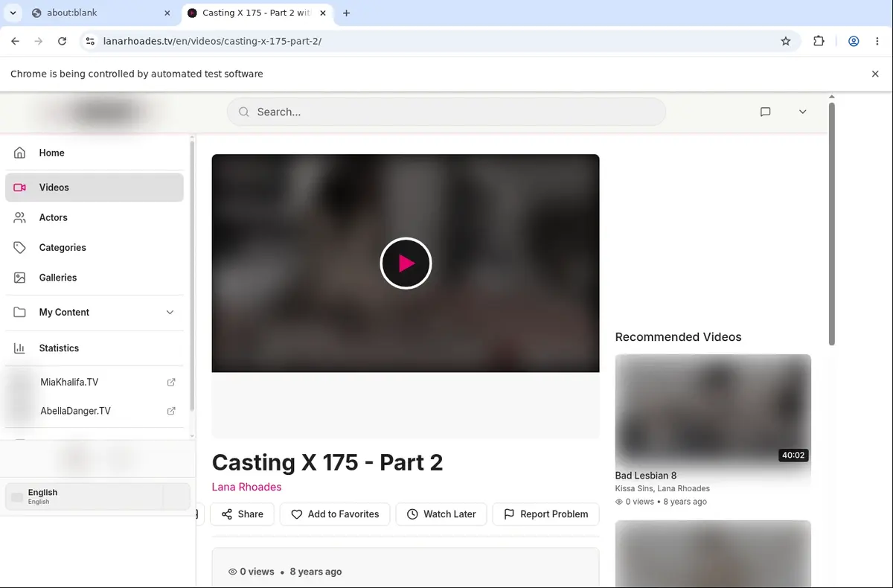Open the Actors people icon item

point(20,217)
